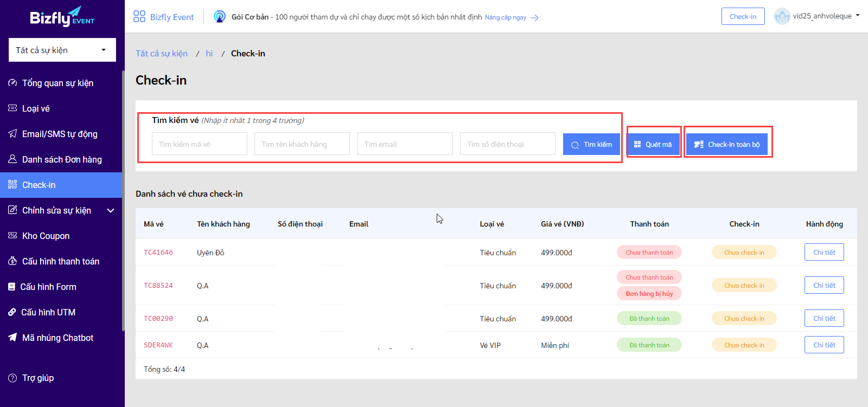This screenshot has width=868, height=407.
Task: Click the Email/SMS tự động paper-plane icon
Action: click(12, 133)
